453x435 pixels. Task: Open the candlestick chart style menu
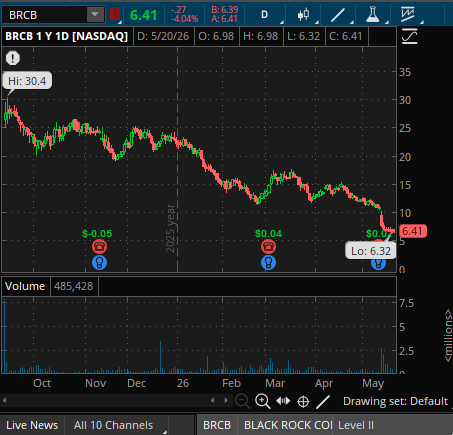(x=303, y=15)
